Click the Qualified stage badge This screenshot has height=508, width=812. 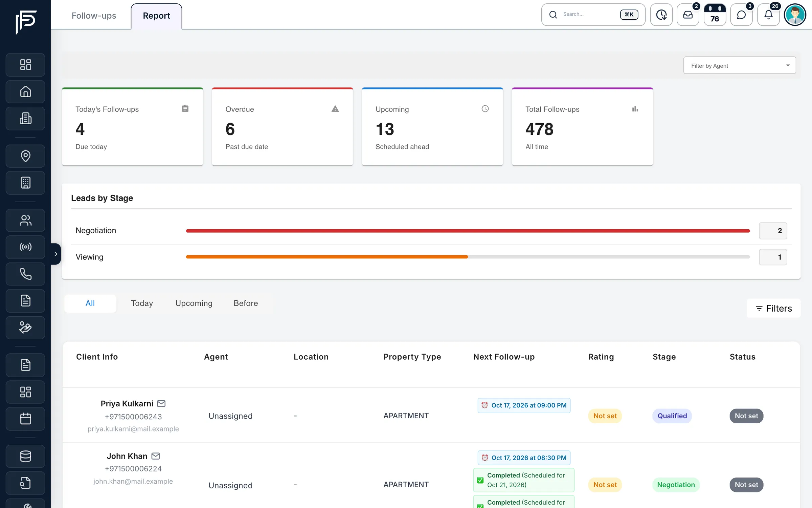point(672,416)
